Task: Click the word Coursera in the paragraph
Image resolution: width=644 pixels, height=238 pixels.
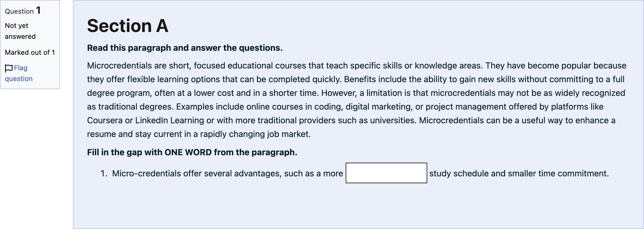Action: point(105,120)
